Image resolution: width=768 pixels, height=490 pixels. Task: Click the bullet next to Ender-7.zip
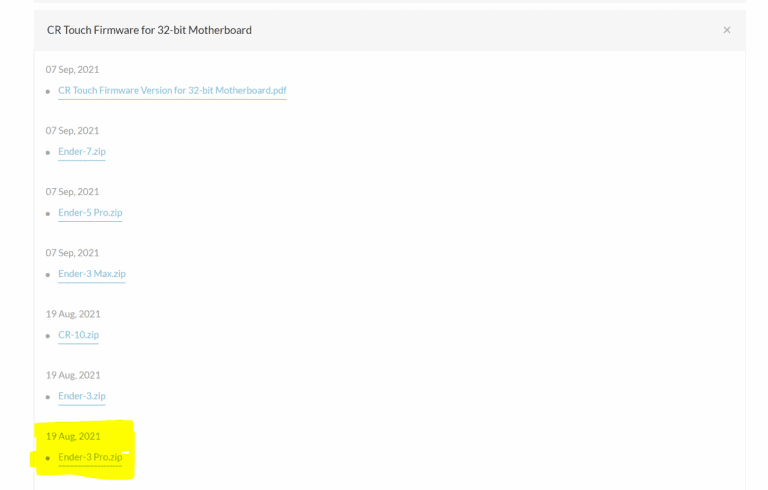[x=48, y=153]
